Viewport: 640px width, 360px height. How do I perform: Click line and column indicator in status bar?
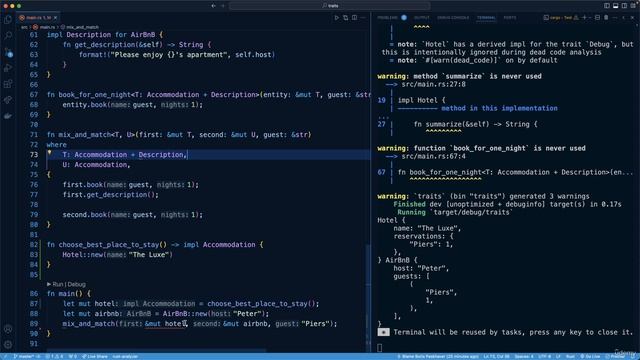(496, 356)
